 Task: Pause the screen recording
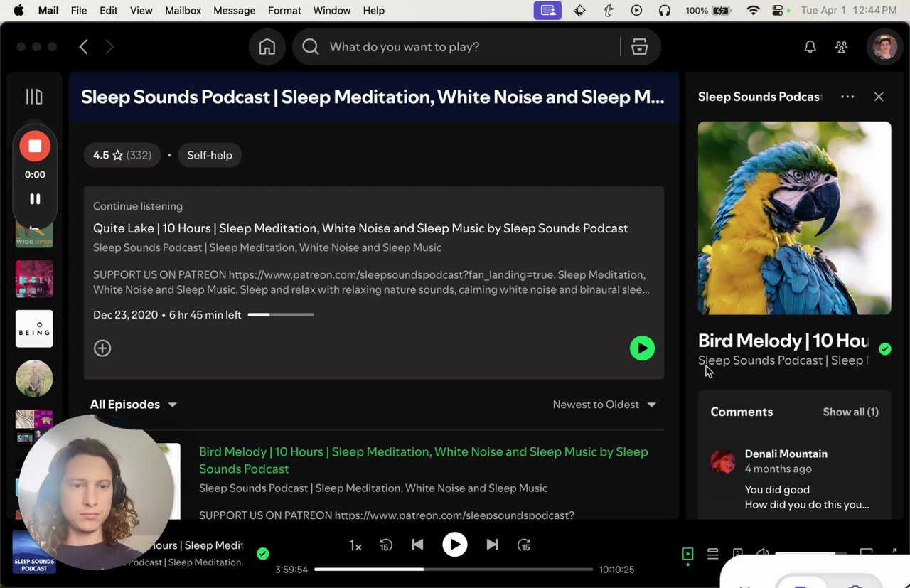[35, 199]
